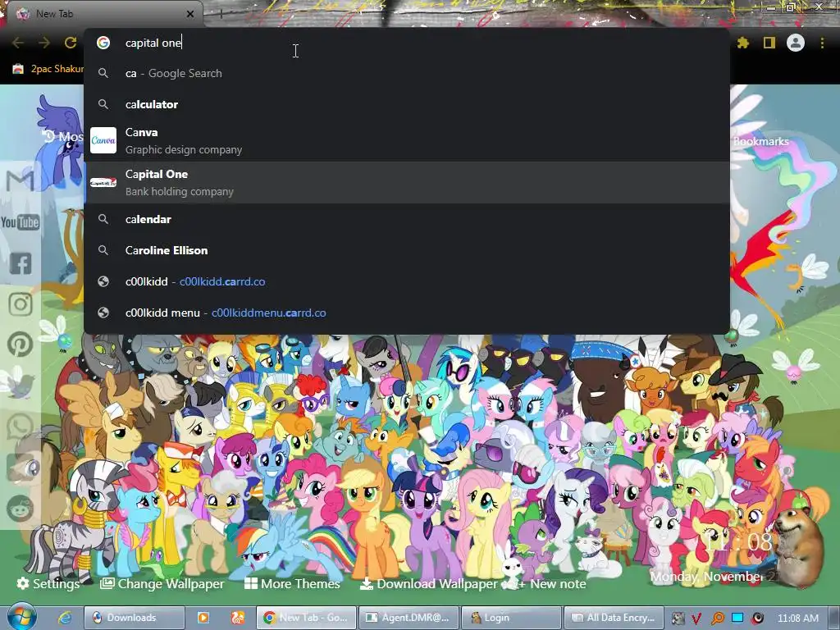
Task: Open the Instagram sidebar shortcut
Action: pos(21,304)
